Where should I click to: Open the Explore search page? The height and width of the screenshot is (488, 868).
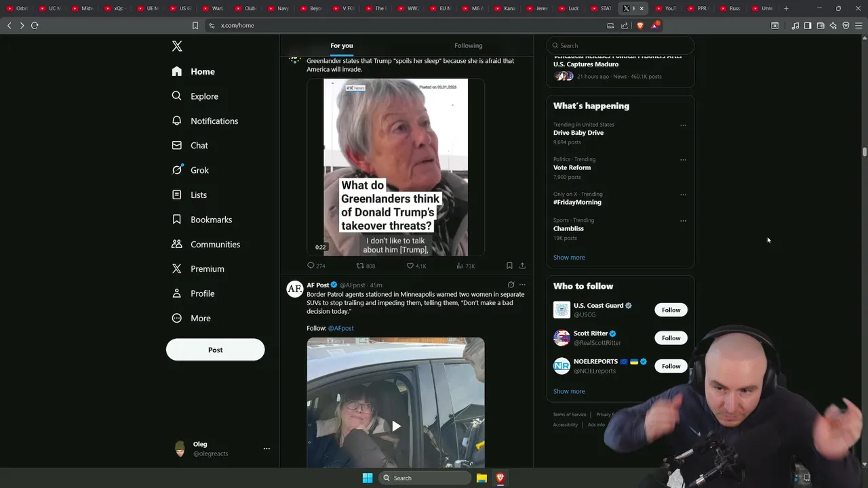(195, 96)
